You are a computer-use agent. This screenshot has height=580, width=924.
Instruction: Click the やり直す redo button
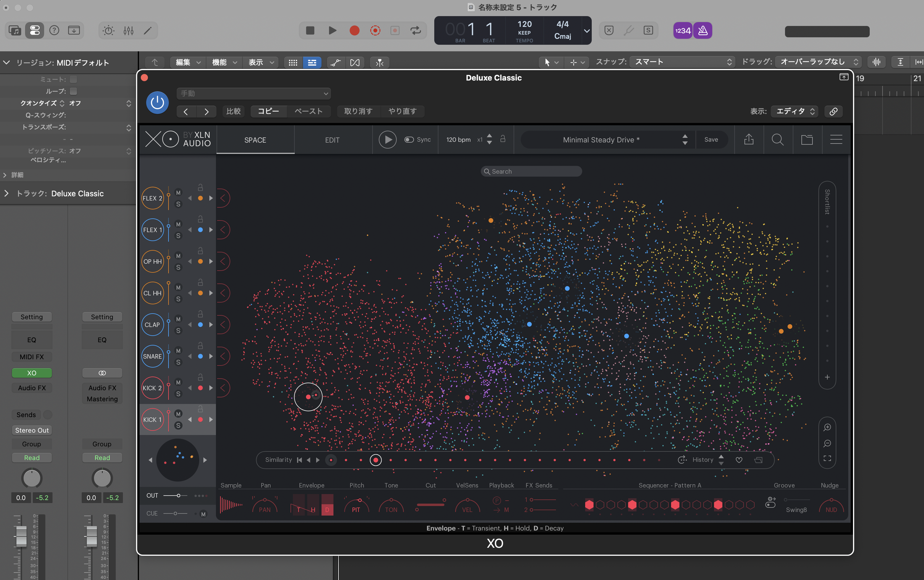pos(402,111)
